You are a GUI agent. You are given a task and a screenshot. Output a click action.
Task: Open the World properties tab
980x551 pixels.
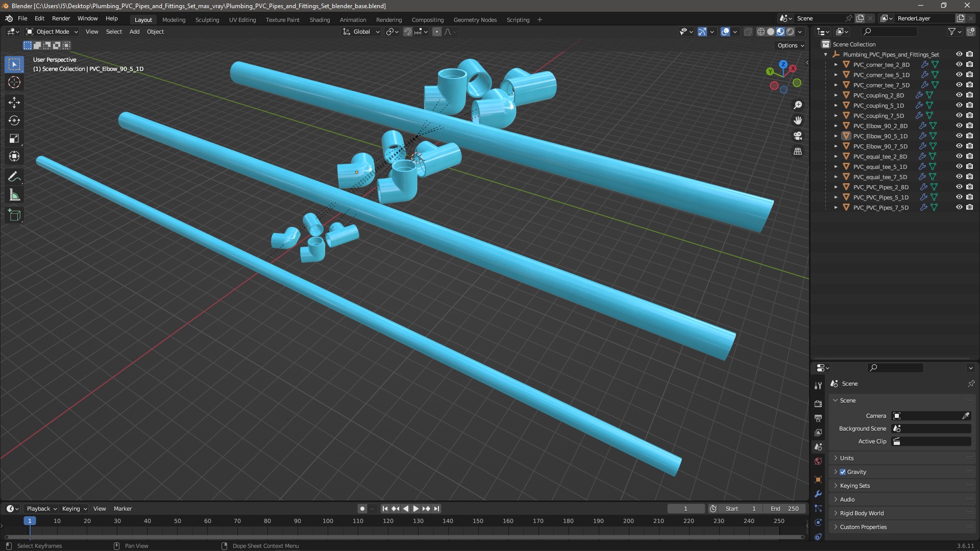(x=818, y=461)
